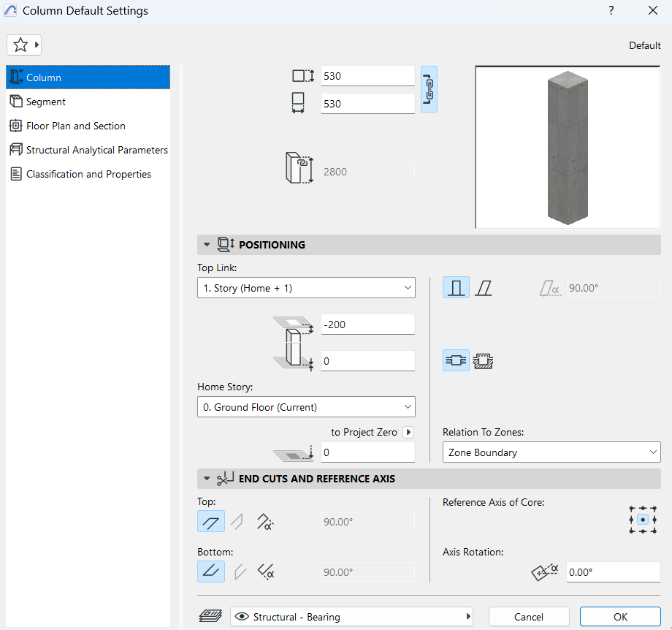Edit the bottom offset to home story field
Viewport: 672px width, 630px height.
(367, 361)
